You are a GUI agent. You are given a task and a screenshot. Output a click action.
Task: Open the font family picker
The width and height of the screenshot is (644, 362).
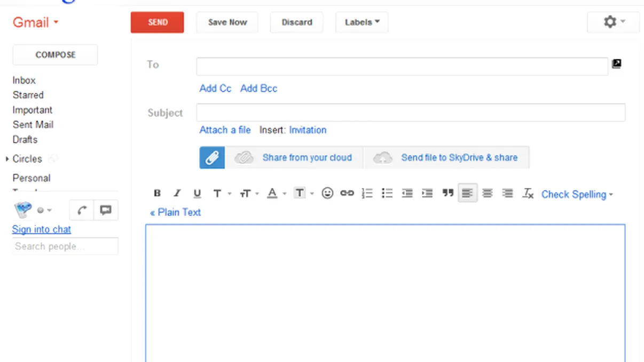click(x=222, y=193)
